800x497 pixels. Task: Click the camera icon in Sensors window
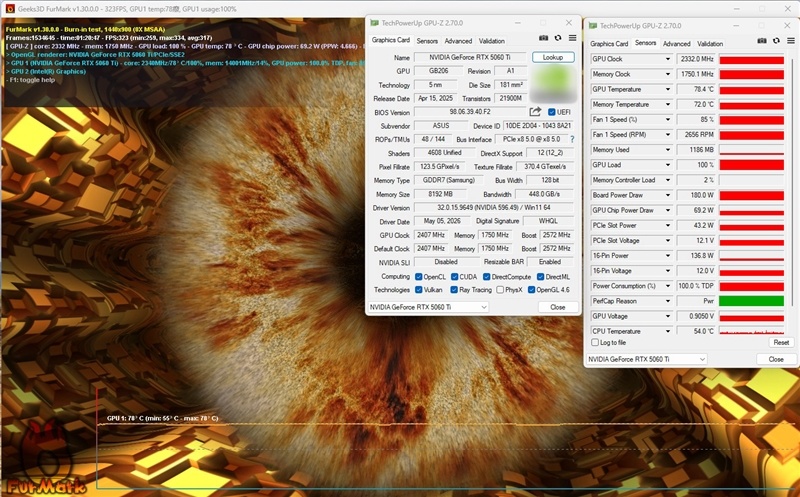762,41
